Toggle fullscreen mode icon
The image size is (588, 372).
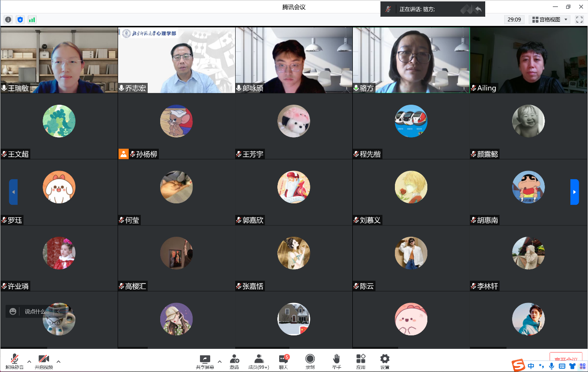579,19
